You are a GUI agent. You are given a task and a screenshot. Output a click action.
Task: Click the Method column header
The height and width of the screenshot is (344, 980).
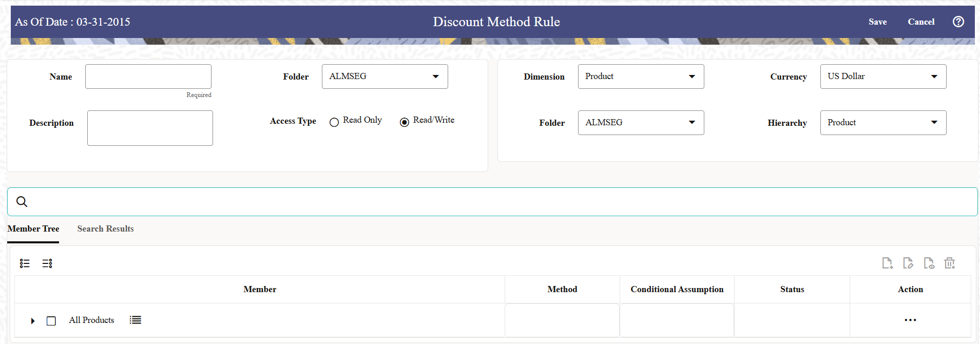tap(562, 290)
